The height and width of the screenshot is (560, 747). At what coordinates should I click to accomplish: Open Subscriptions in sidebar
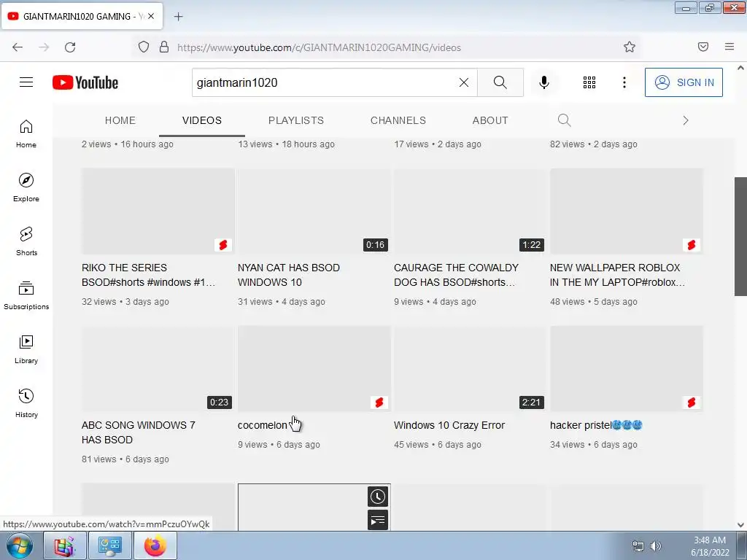[x=26, y=295]
